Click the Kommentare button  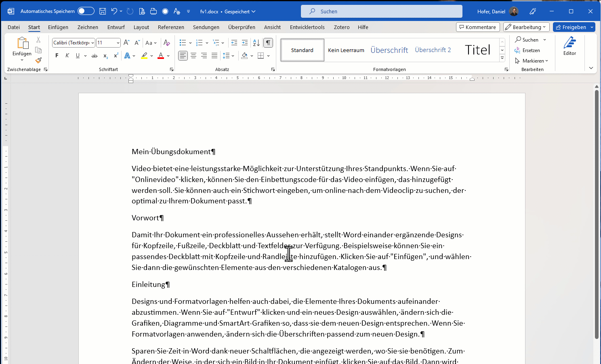coord(478,27)
